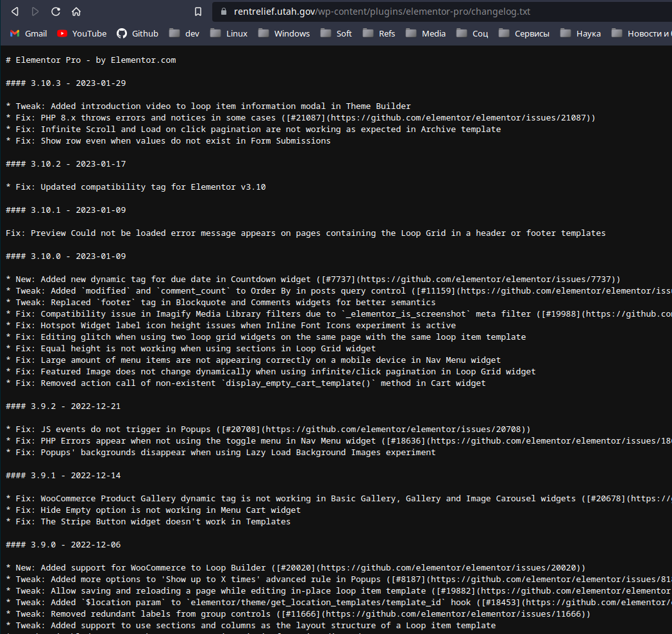The height and width of the screenshot is (634, 672).
Task: Click the 'Added support to use sections and columns' line
Action: [x=251, y=627]
